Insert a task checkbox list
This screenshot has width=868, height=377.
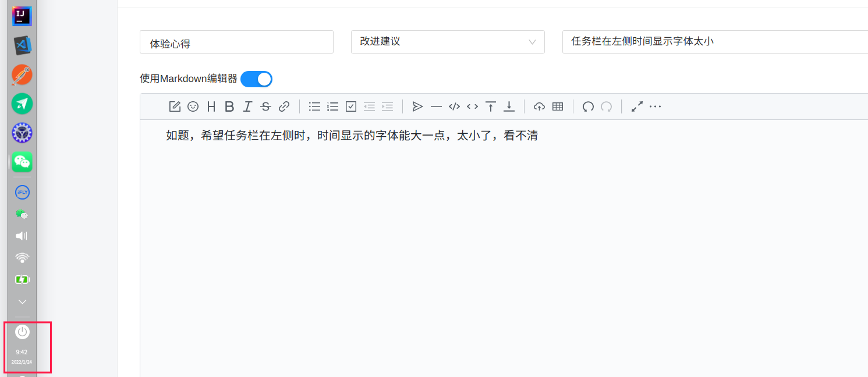click(350, 106)
